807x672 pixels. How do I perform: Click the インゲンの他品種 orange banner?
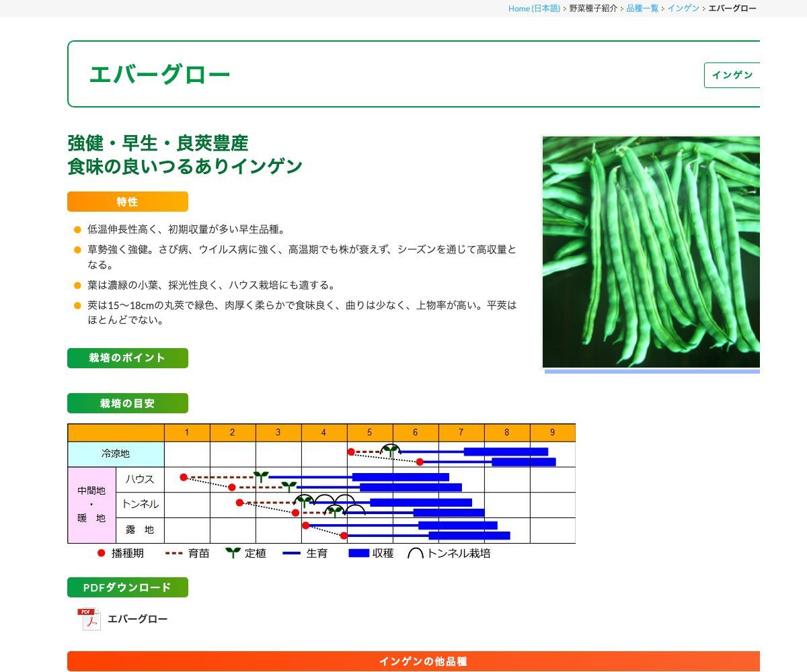(x=422, y=661)
